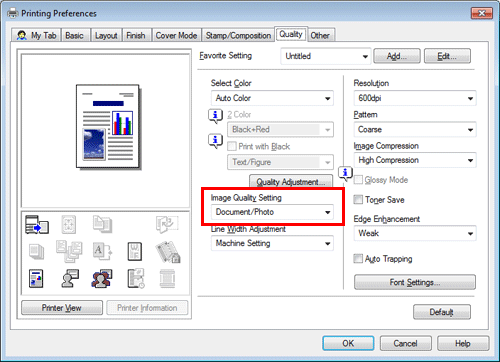The width and height of the screenshot is (500, 362).
Task: Switch to the Cover Mode tab
Action: pos(176,35)
